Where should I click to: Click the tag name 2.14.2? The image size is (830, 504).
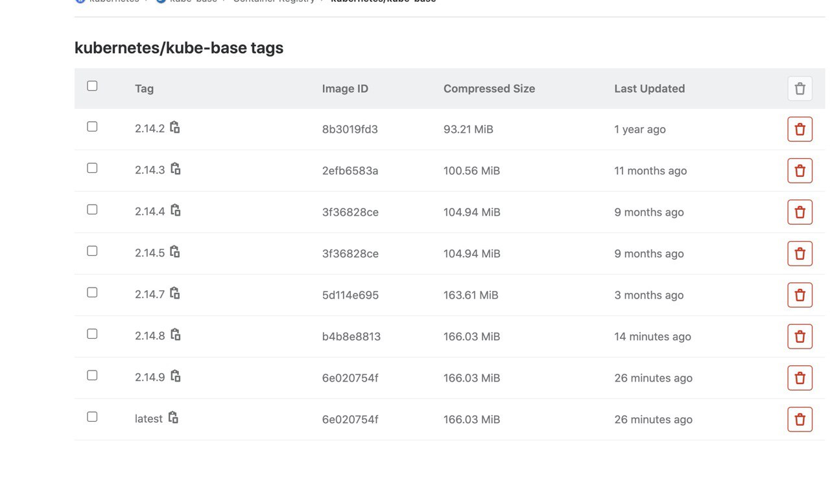coord(150,129)
